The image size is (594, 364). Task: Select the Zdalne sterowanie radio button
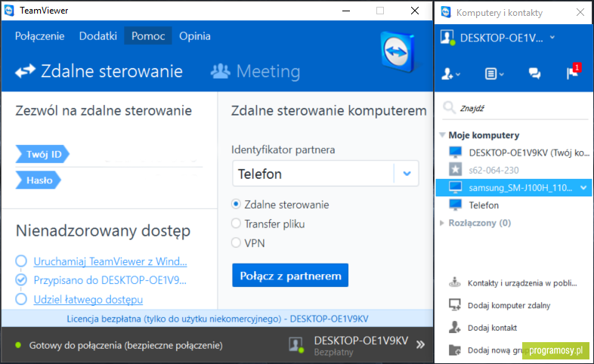click(x=236, y=205)
